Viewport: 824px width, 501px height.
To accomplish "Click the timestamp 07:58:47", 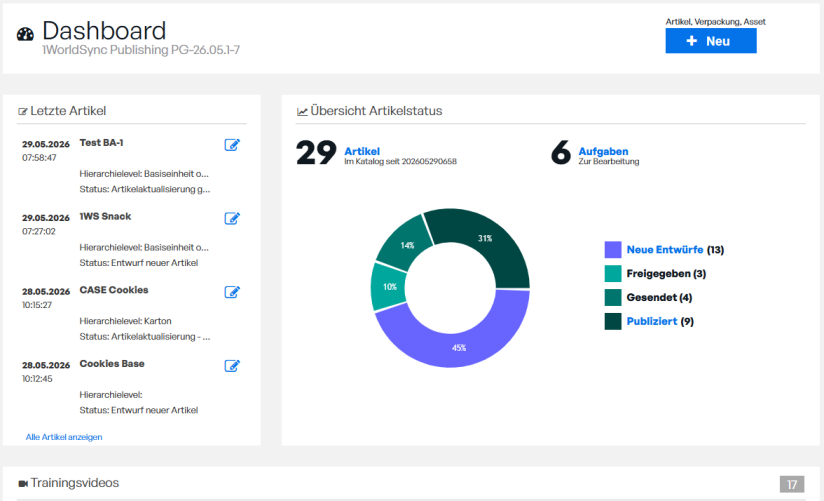I will click(x=39, y=158).
